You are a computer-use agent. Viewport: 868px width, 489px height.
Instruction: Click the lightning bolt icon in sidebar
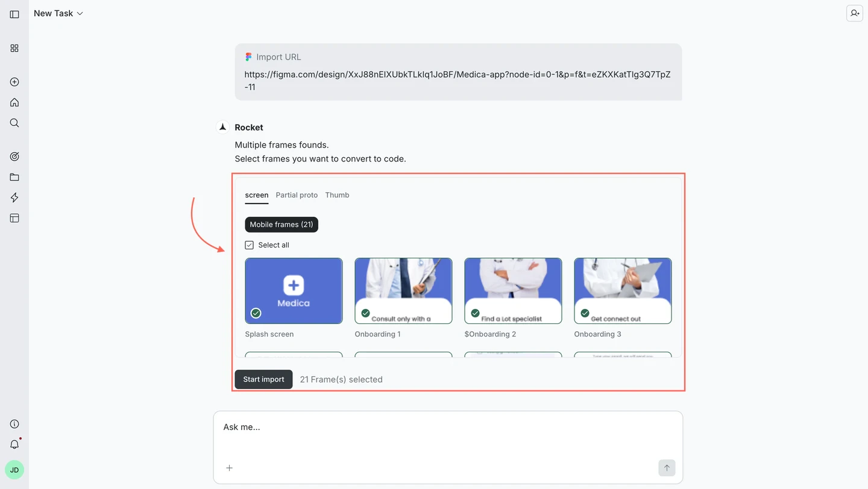[x=14, y=198]
